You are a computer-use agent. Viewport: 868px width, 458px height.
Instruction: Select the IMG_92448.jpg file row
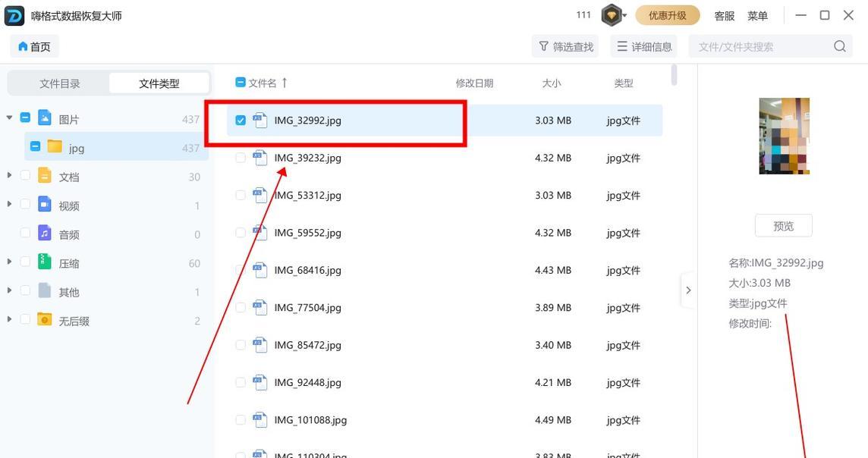(x=445, y=382)
